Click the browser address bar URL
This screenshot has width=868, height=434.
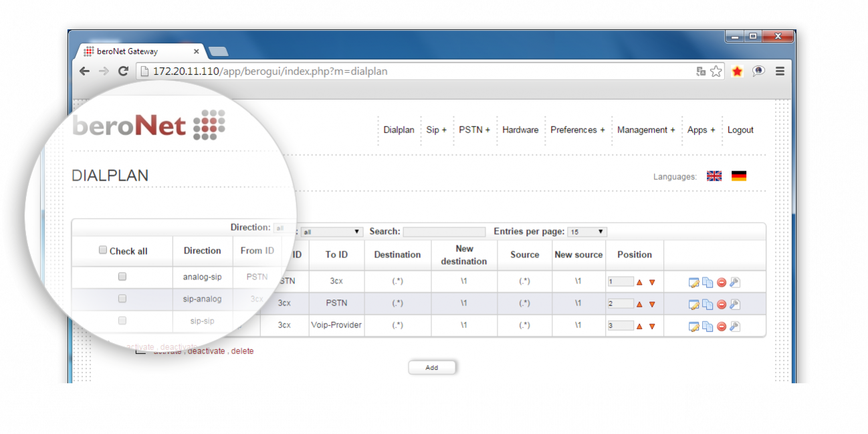point(270,71)
